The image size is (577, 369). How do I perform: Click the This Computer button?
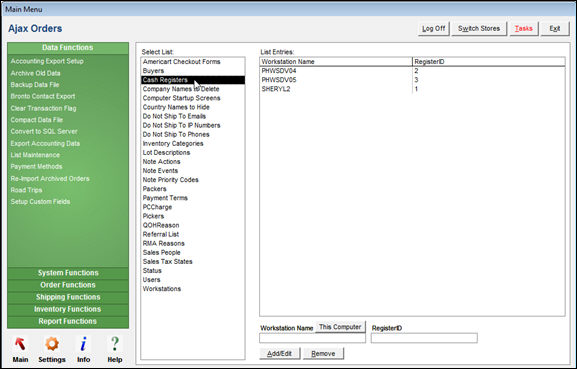click(340, 327)
